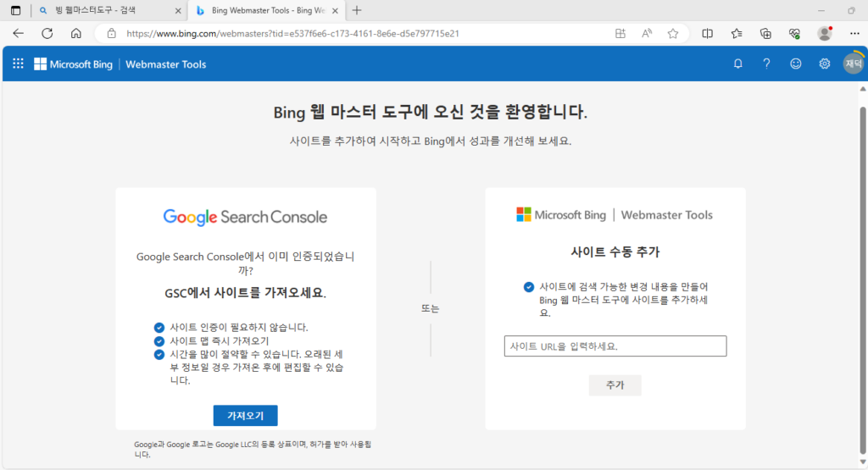Open a new browser tab
Image resolution: width=868 pixels, height=470 pixels.
[357, 10]
